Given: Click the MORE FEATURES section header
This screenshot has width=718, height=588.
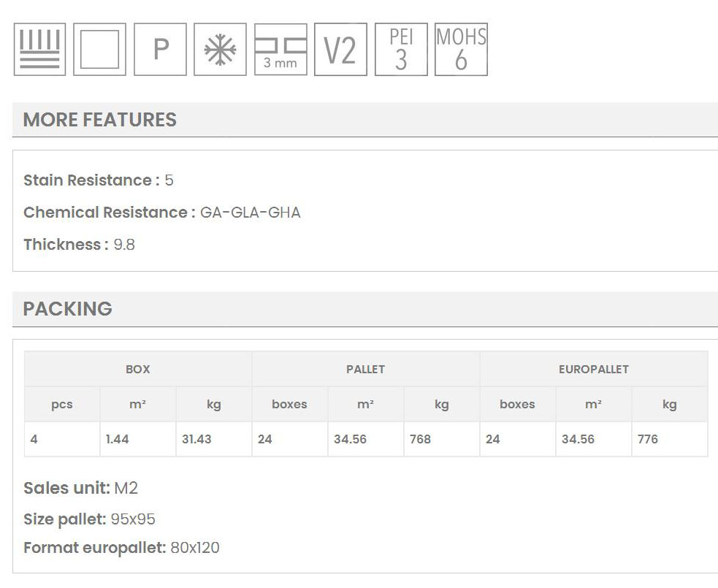Looking at the screenshot, I should click(100, 120).
